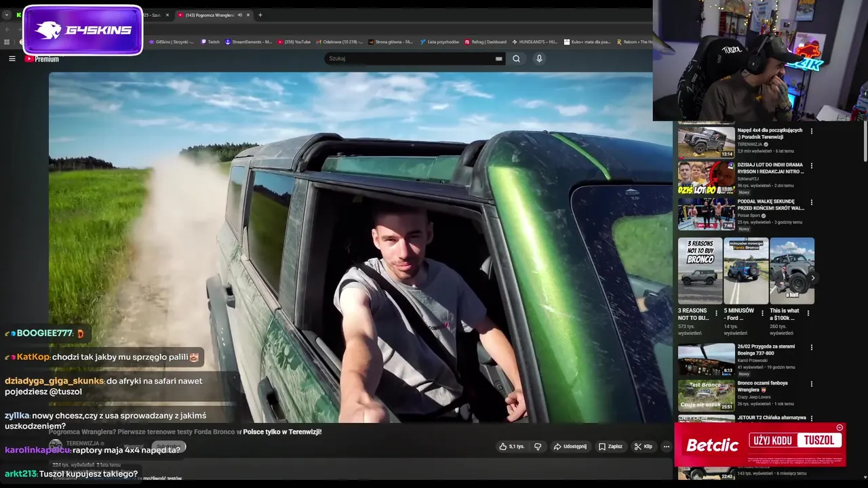This screenshot has height=488, width=868.
Task: Open options for Boeinga 737-800 video
Action: (812, 347)
